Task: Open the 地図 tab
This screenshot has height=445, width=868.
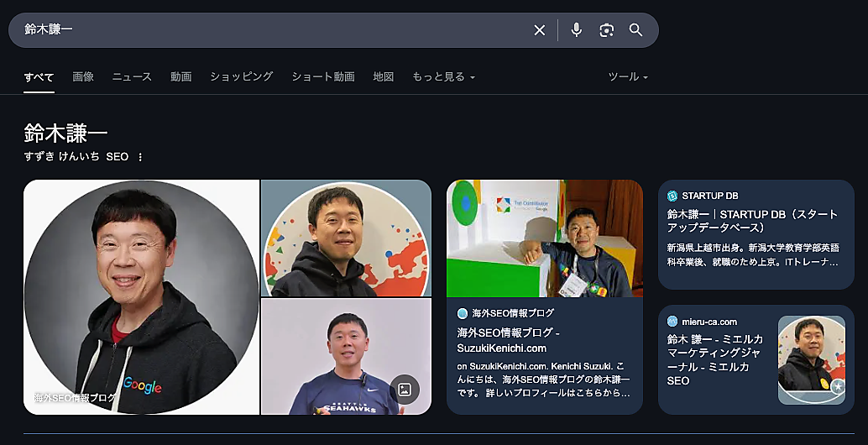Action: pos(384,77)
